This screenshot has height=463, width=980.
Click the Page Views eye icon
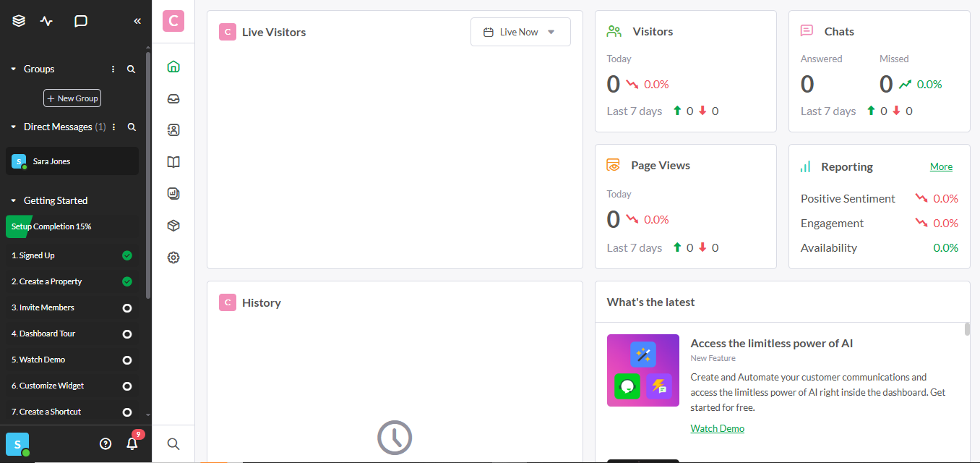614,165
